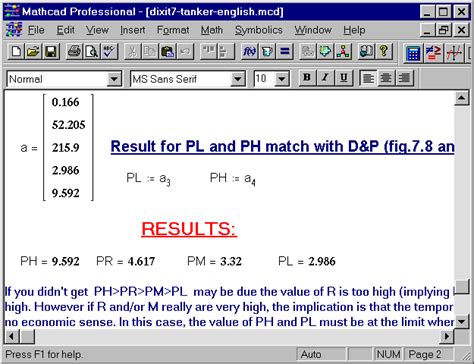The image size is (474, 364).
Task: Click the Paste clipboard icon
Action: [167, 52]
